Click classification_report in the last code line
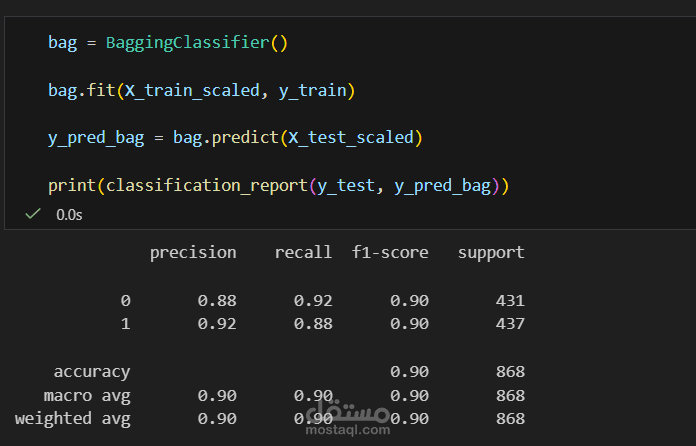This screenshot has width=696, height=446. (206, 185)
